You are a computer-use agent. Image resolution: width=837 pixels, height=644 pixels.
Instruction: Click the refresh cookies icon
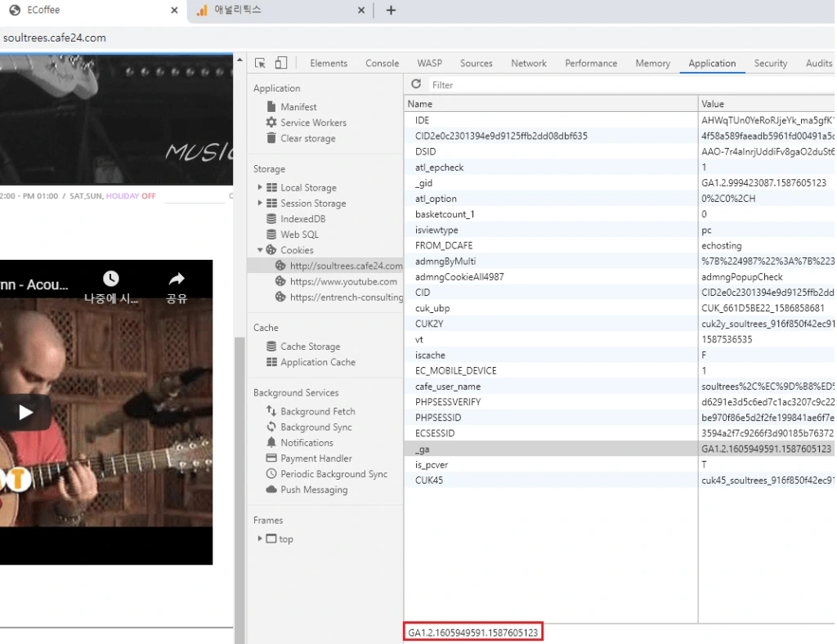416,84
